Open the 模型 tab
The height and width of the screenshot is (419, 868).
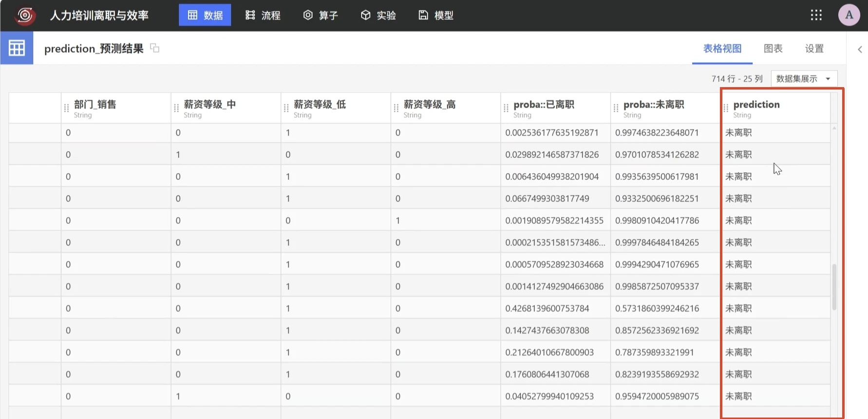[x=436, y=15]
